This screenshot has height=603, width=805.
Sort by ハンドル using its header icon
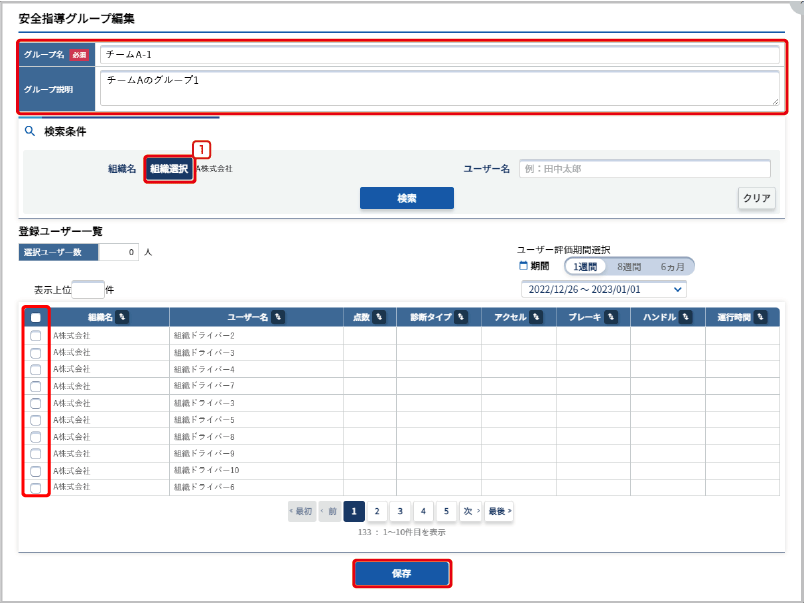[x=686, y=317]
